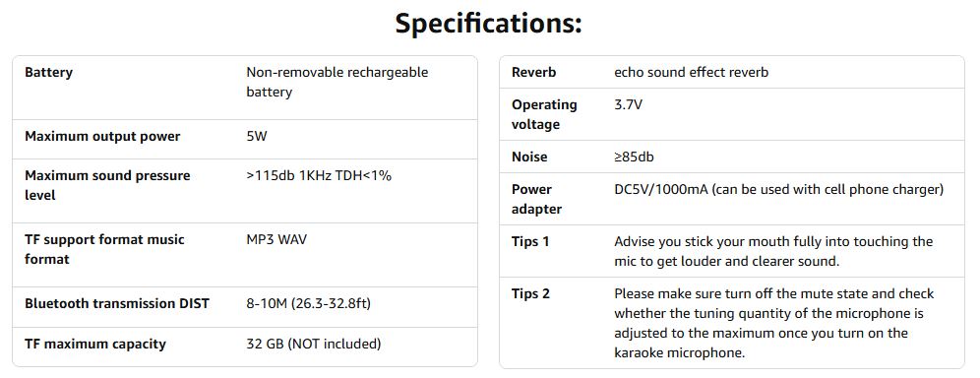Select the Battery label cell

click(x=49, y=73)
